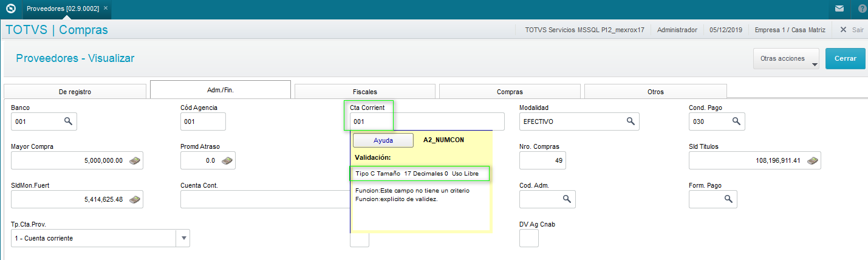
Task: Click the SldMon.Fuert money icon
Action: tap(135, 199)
